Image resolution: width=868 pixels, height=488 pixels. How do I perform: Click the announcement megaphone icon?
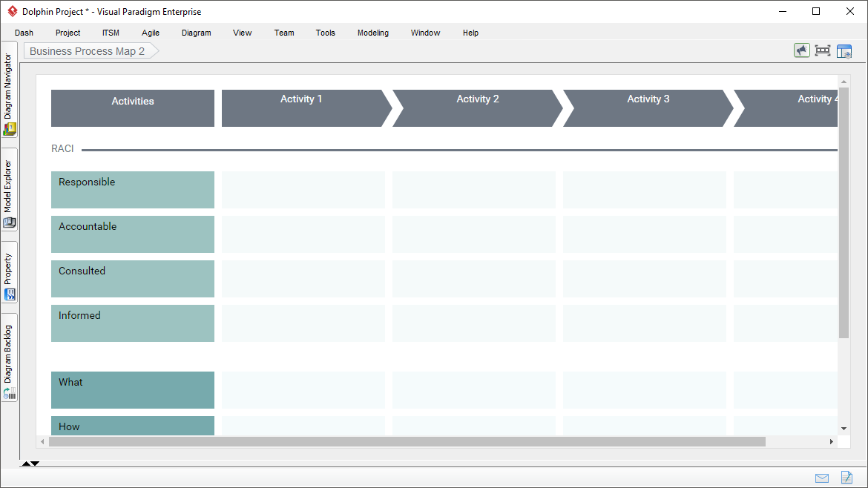pos(801,50)
